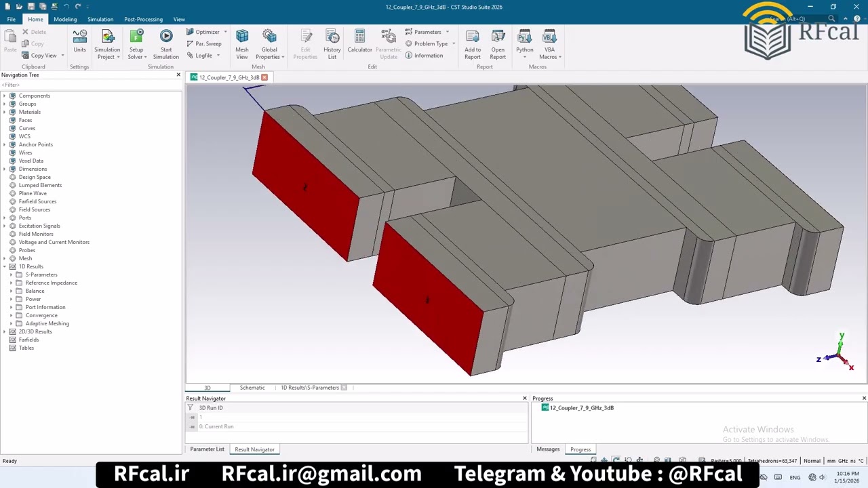
Task: Open the Units settings
Action: pos(79,42)
